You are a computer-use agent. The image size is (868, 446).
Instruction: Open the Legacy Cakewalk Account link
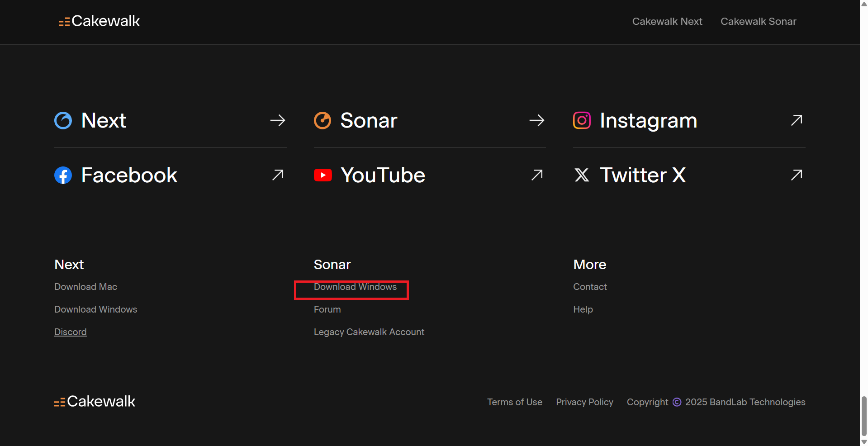369,332
